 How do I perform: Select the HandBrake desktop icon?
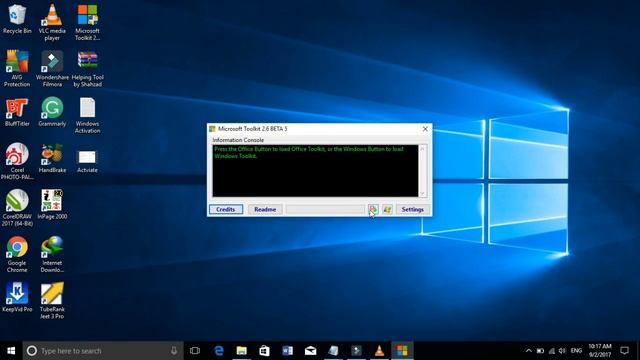tap(52, 158)
